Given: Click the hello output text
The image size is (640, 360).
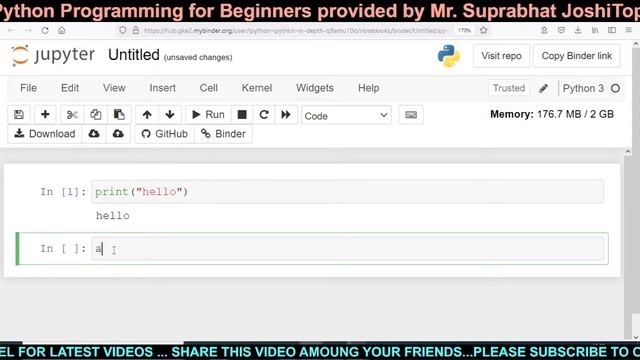Looking at the screenshot, I should 113,216.
